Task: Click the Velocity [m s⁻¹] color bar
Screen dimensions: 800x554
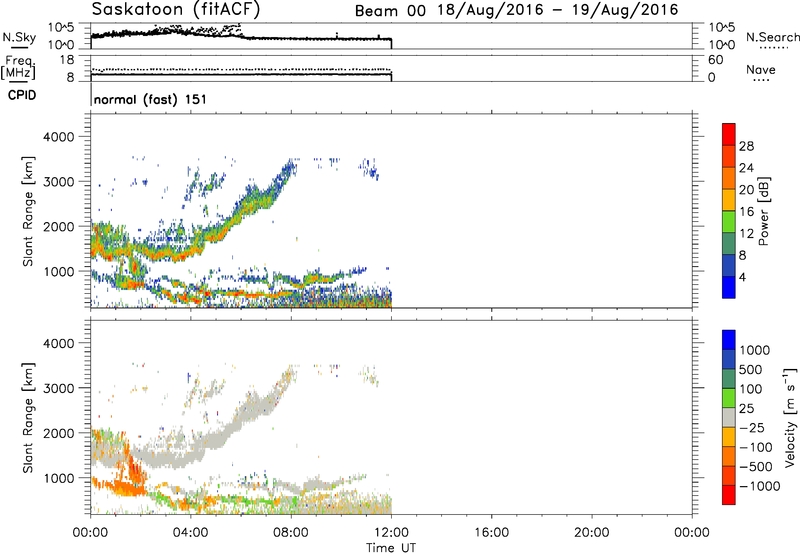Action: pos(729,417)
